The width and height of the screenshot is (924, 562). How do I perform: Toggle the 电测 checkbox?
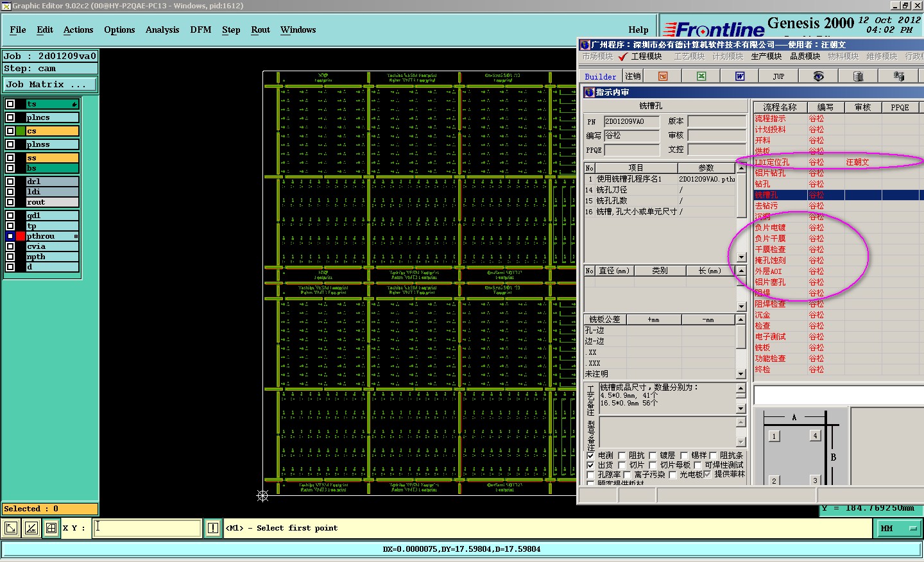590,456
